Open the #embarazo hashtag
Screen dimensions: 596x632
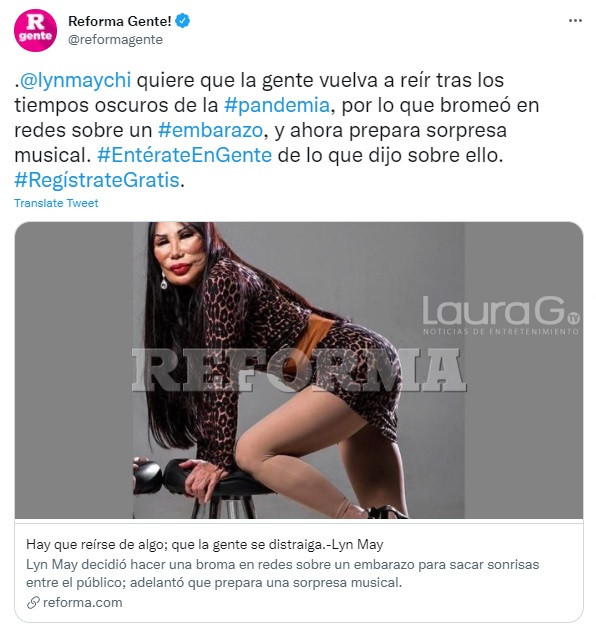(x=210, y=130)
